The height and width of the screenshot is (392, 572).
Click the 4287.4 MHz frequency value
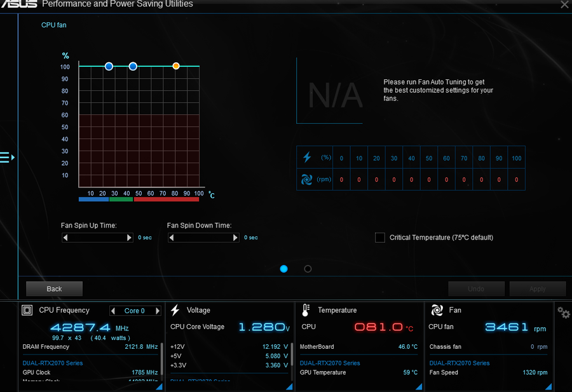pyautogui.click(x=90, y=327)
